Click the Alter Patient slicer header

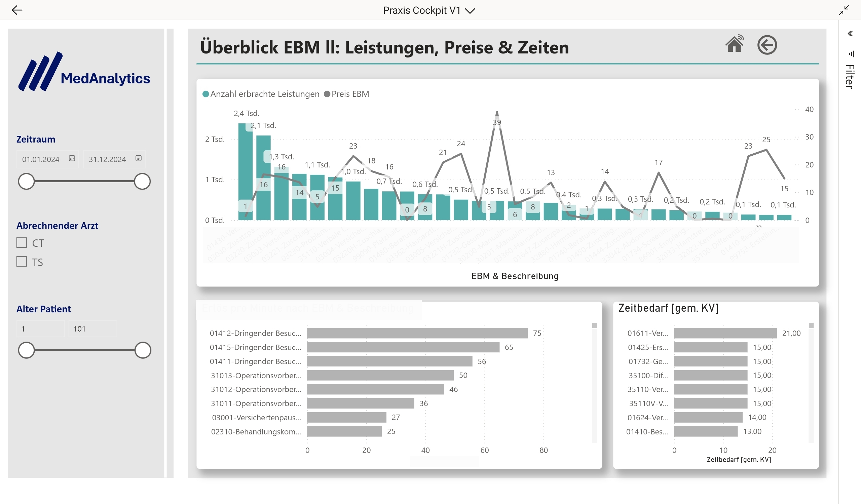pyautogui.click(x=44, y=309)
